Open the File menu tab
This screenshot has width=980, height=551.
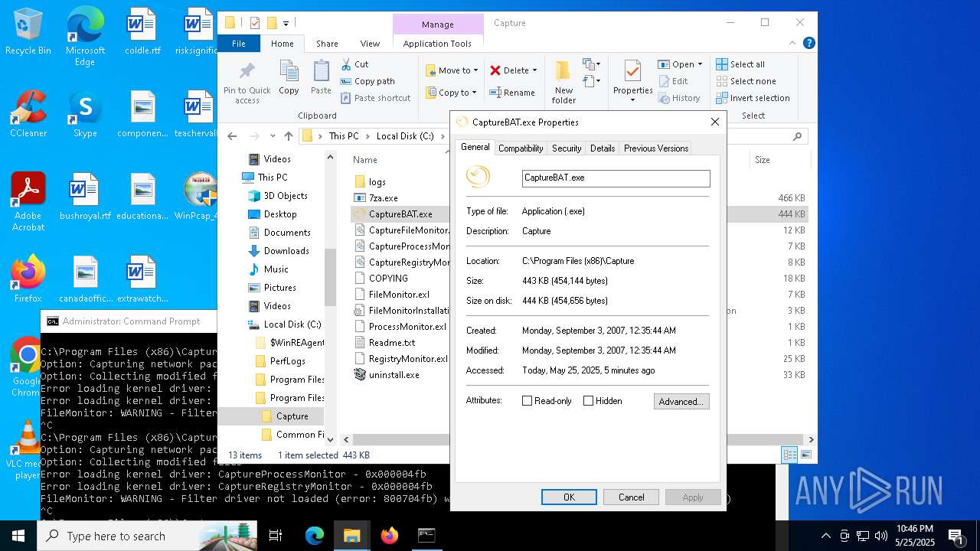point(239,44)
